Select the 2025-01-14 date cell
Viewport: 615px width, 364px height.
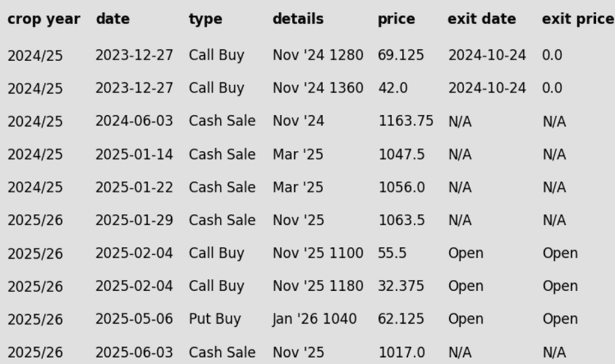(134, 154)
